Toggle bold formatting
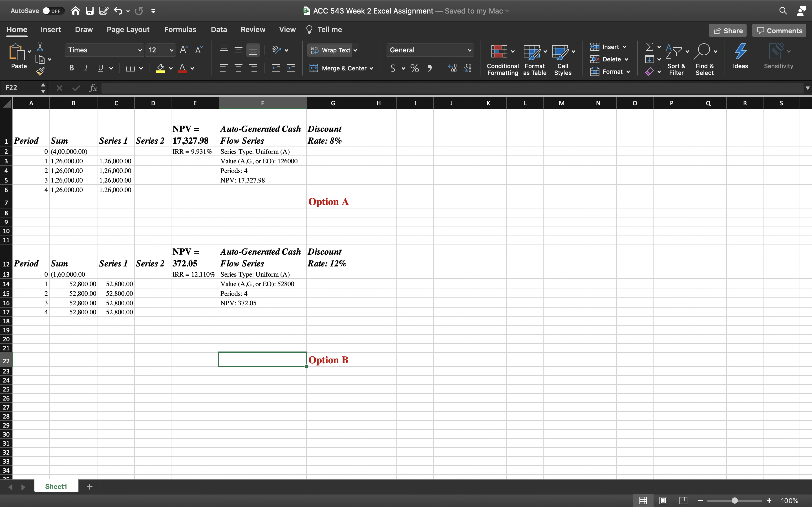Screen dimensions: 812x507 tap(71, 68)
